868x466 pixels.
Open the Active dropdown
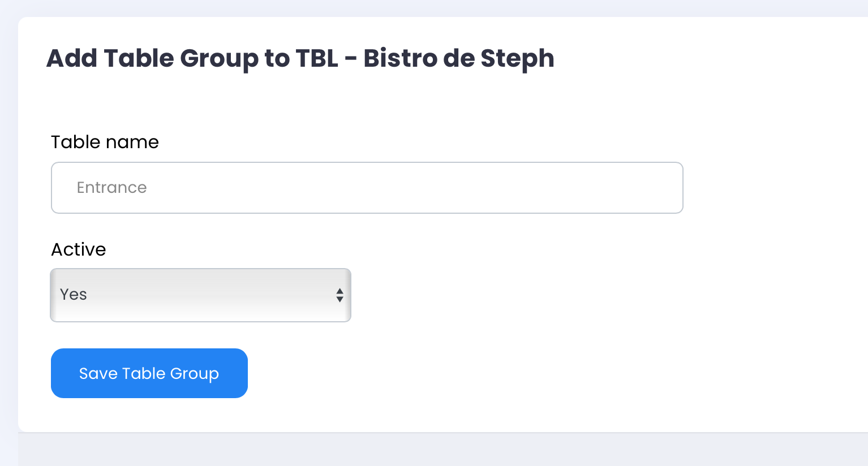pos(200,295)
